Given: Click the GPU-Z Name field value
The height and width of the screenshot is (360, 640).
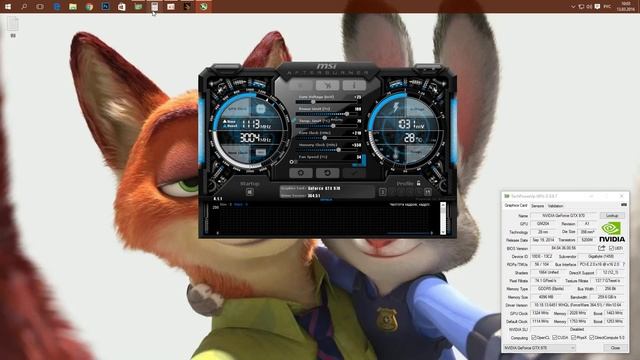Looking at the screenshot, I should pyautogui.click(x=563, y=216).
